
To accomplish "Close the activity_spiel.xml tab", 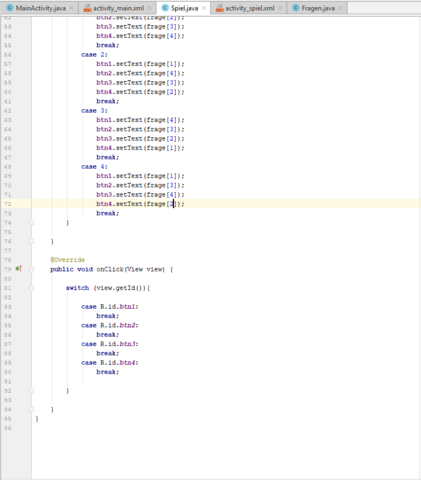I will (x=280, y=8).
